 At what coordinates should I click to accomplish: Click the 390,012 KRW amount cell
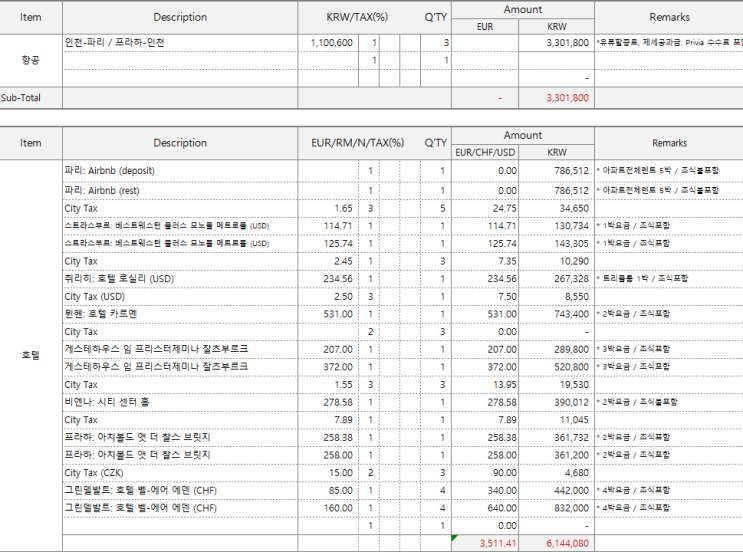click(556, 402)
